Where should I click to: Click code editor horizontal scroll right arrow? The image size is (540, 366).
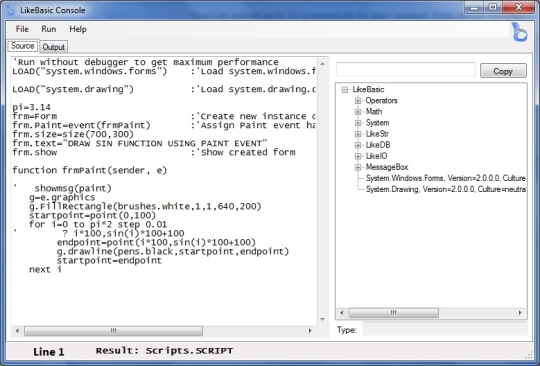[x=310, y=331]
